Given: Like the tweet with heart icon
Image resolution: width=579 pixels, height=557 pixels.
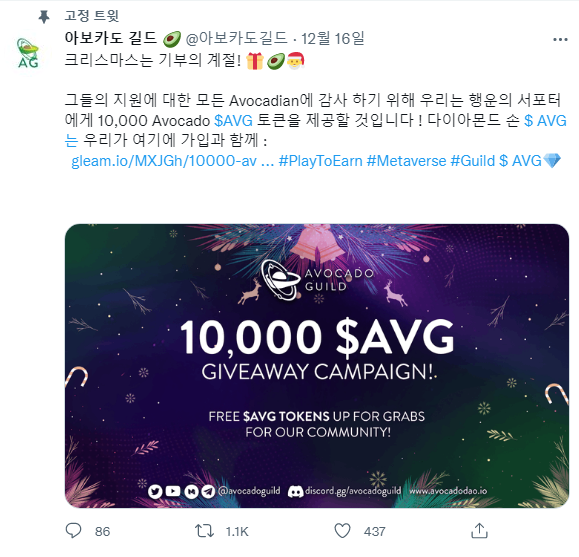Looking at the screenshot, I should [342, 531].
